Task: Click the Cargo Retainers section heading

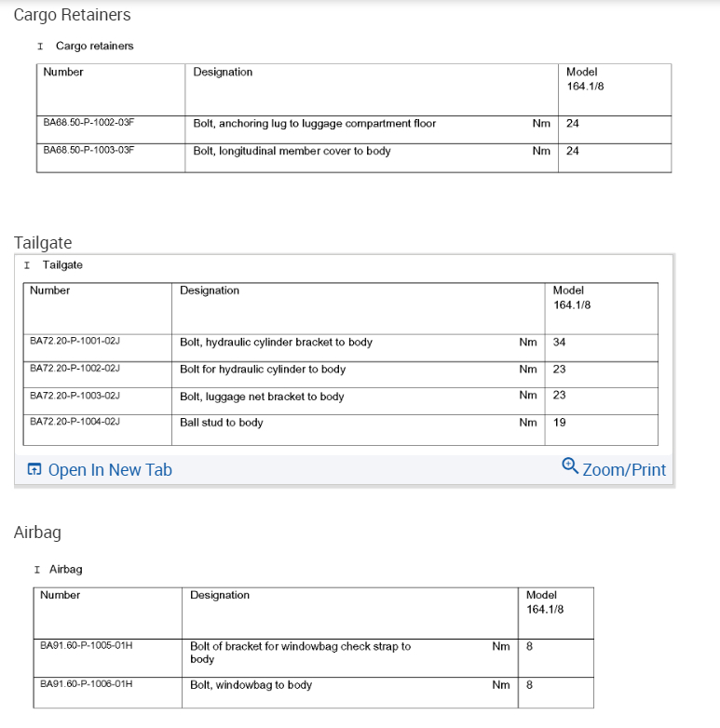Action: pos(72,15)
